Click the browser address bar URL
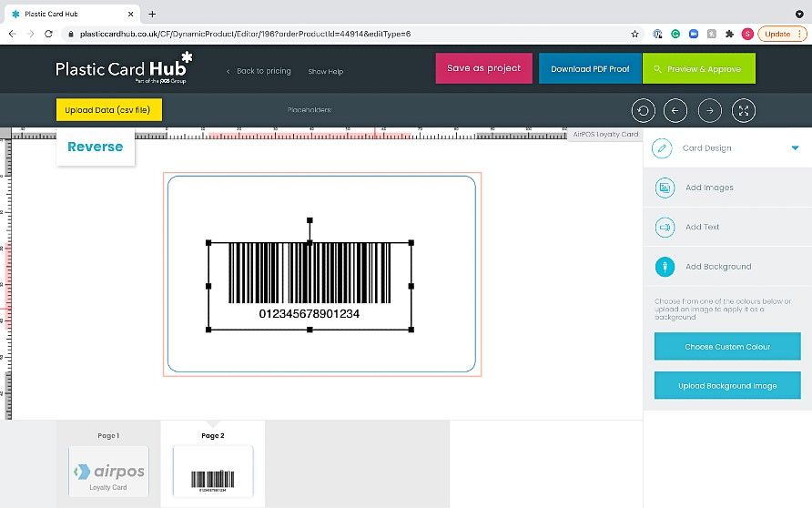This screenshot has height=508, width=812. click(x=245, y=35)
